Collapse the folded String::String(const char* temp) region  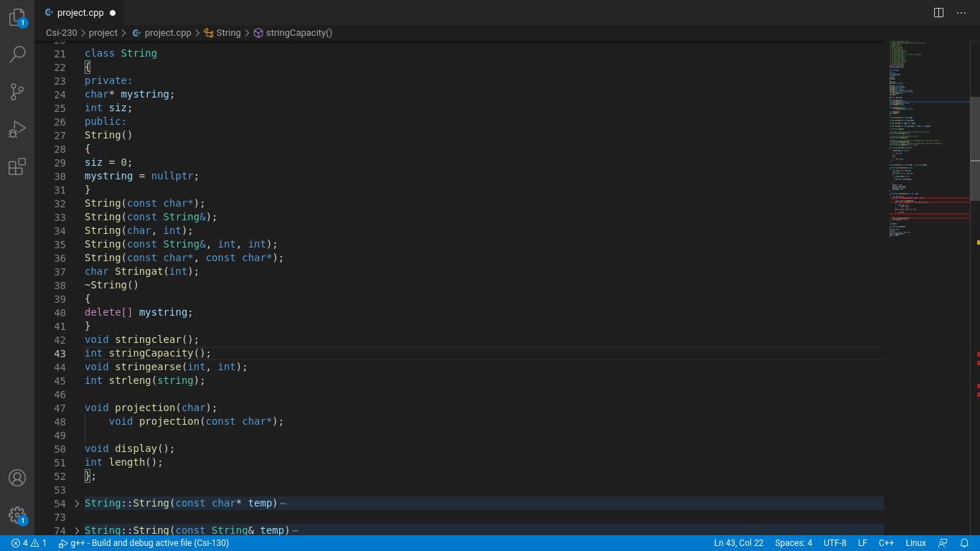click(76, 503)
